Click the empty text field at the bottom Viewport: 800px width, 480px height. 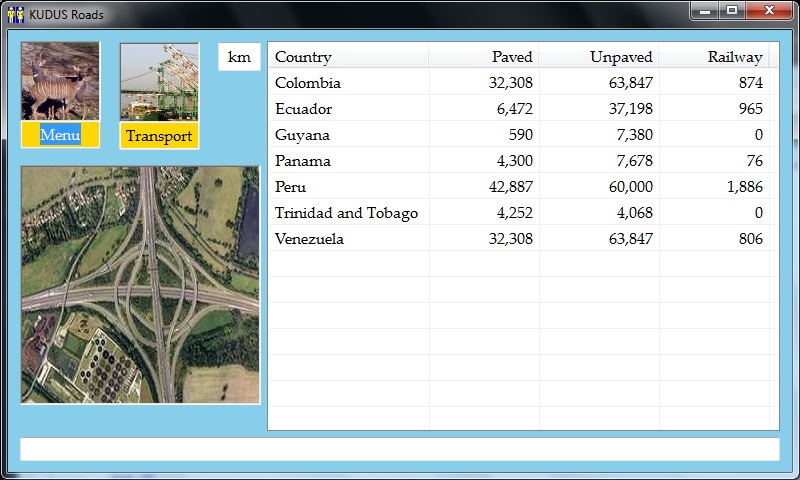click(x=399, y=449)
